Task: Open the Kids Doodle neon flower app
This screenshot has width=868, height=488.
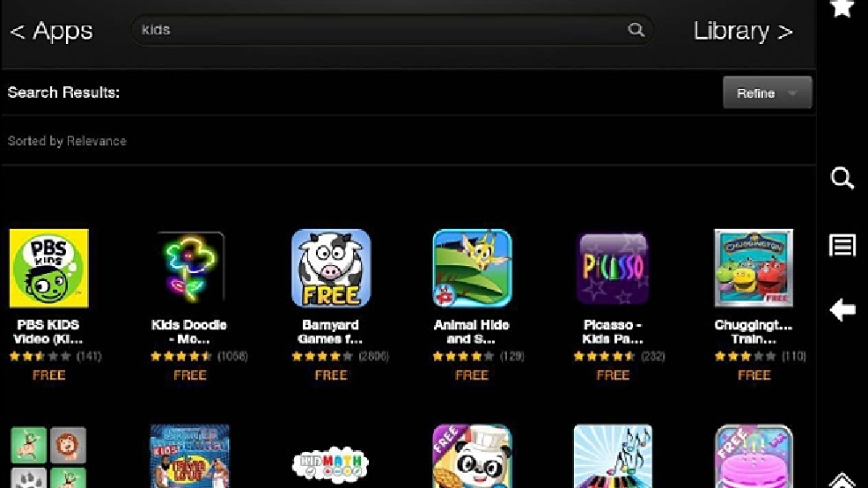Action: [x=190, y=268]
